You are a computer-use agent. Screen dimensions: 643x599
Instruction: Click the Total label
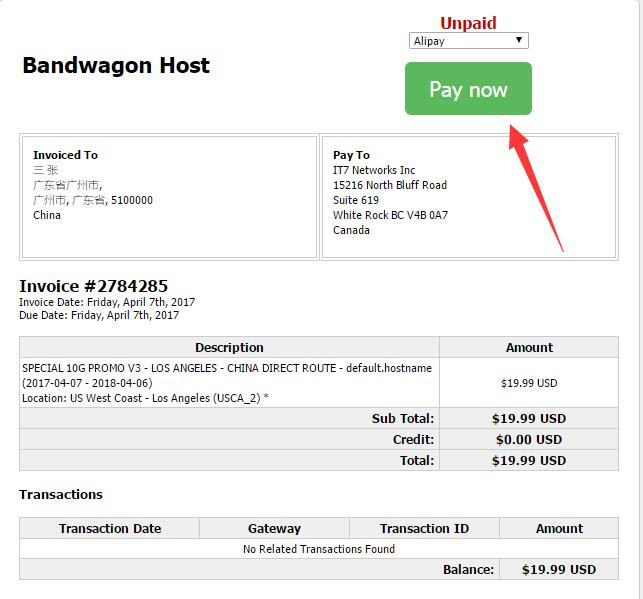417,460
